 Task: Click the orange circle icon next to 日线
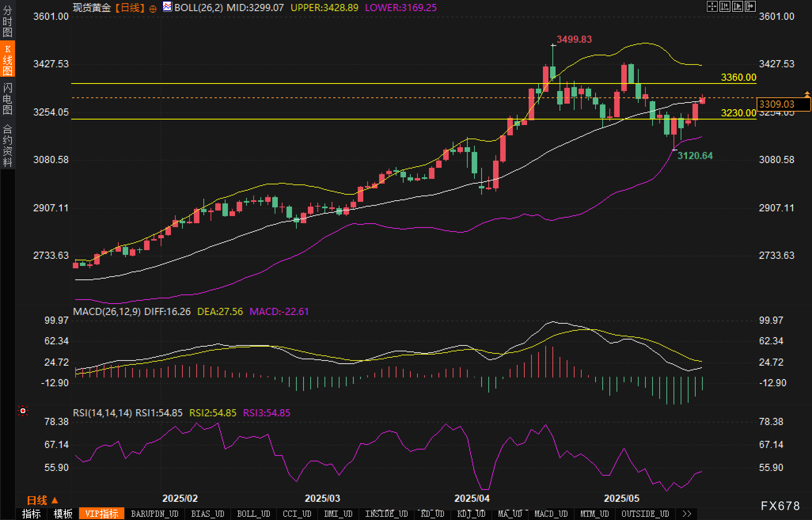pos(153,9)
